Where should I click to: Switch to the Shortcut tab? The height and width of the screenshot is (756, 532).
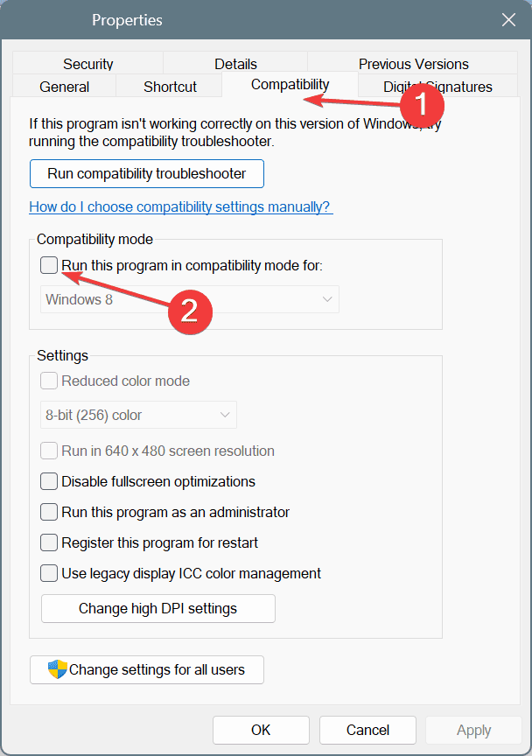(x=170, y=87)
